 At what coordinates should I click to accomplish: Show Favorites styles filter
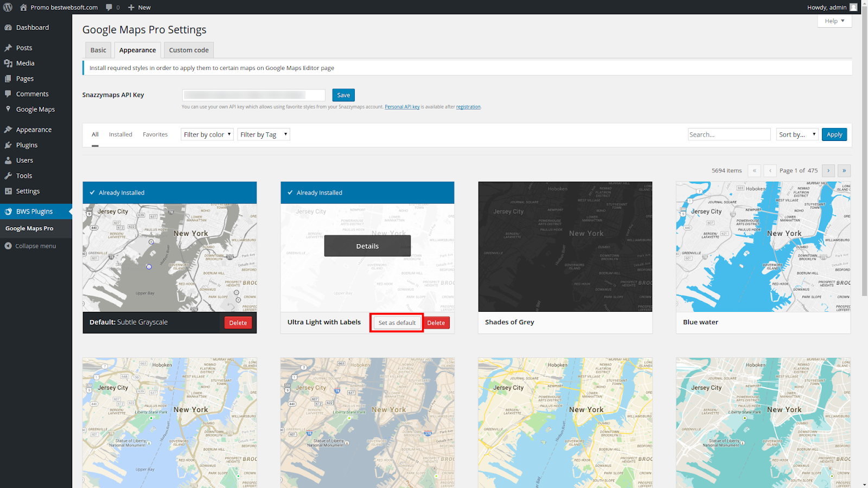point(155,134)
